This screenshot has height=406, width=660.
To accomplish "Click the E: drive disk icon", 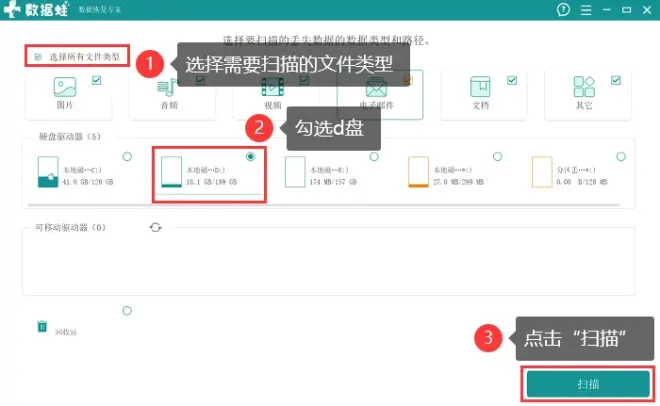I will (295, 172).
